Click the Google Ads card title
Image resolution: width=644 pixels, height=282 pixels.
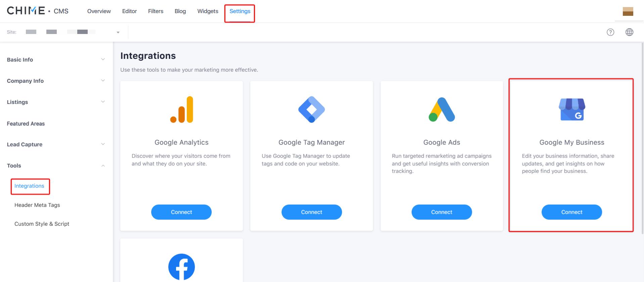(x=442, y=142)
